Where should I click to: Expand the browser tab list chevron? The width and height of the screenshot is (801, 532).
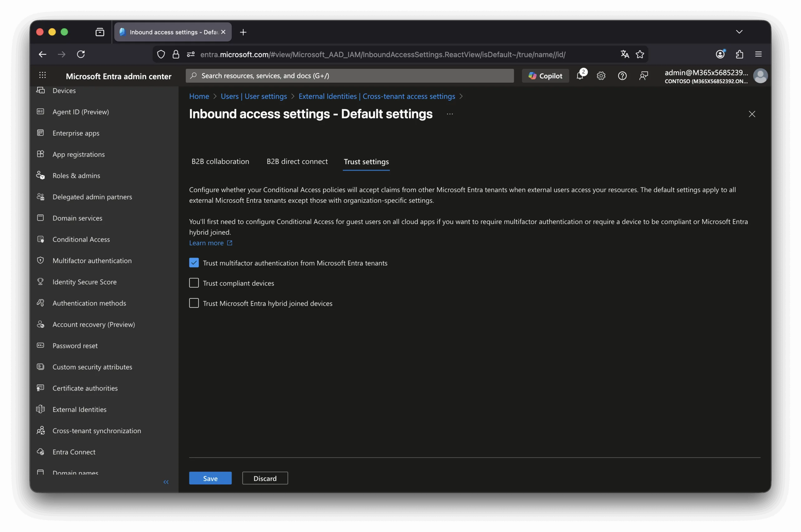[739, 32]
